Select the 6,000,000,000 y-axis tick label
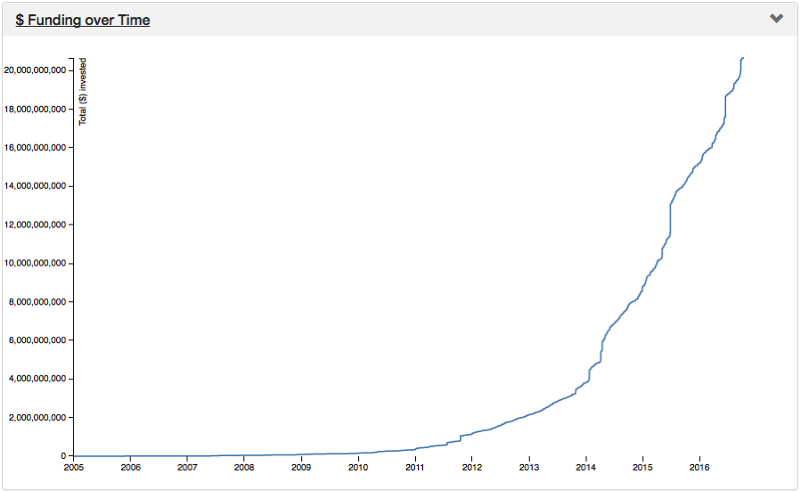Viewport: 800px width, 491px height. [x=38, y=340]
